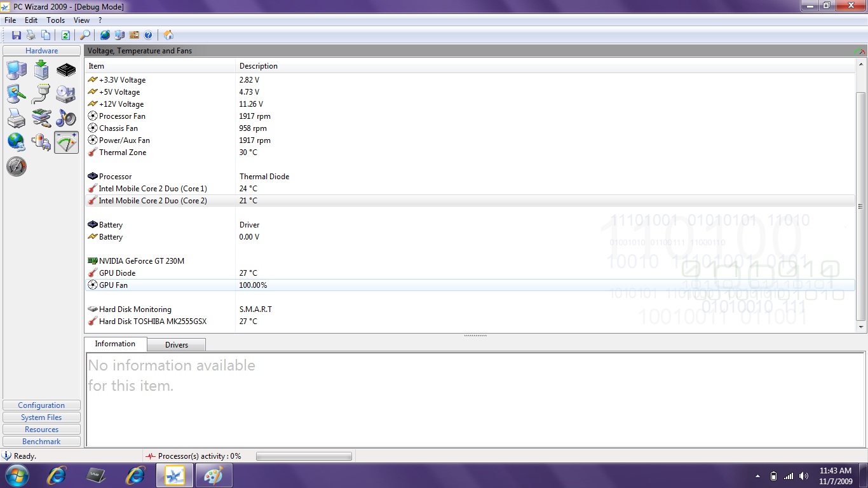Select the GPU Diode row
Image resolution: width=868 pixels, height=488 pixels.
[x=470, y=273]
